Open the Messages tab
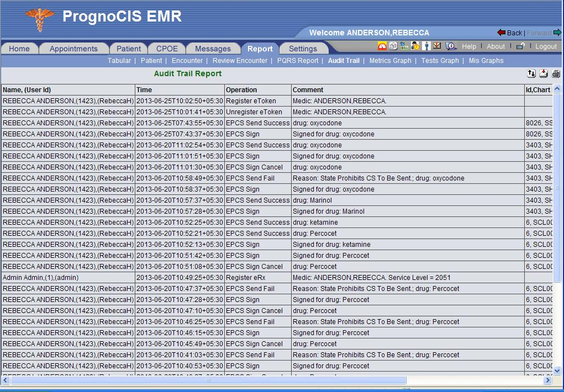This screenshot has height=392, width=564. [x=213, y=49]
